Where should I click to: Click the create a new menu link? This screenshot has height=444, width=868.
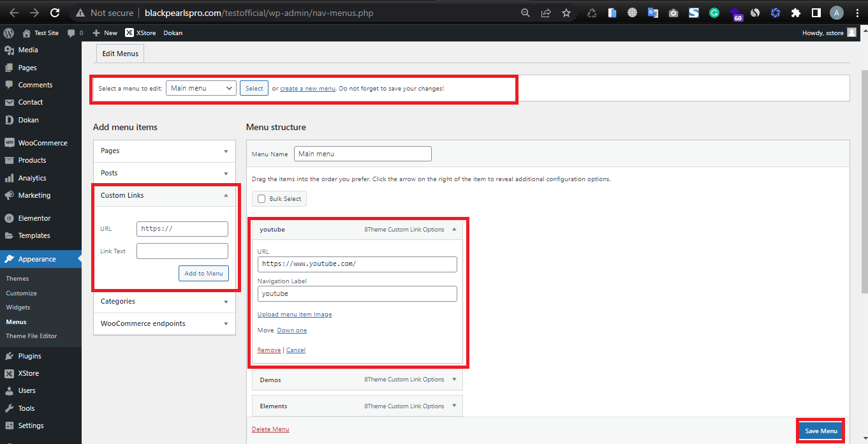point(307,89)
